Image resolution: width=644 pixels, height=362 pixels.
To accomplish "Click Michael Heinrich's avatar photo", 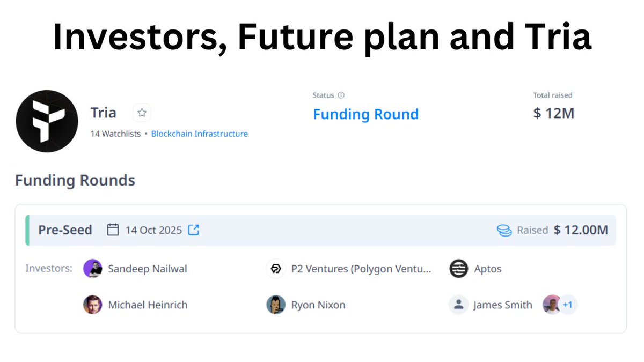I will pyautogui.click(x=93, y=305).
